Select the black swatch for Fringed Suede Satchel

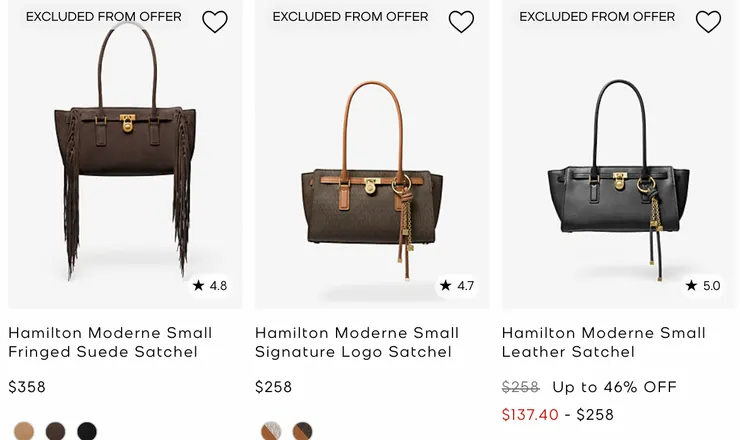pos(87,431)
